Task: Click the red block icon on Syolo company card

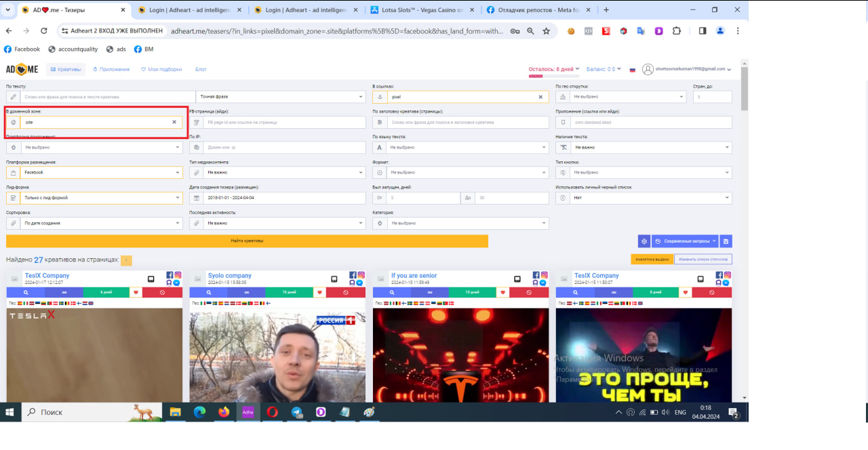Action: point(346,293)
